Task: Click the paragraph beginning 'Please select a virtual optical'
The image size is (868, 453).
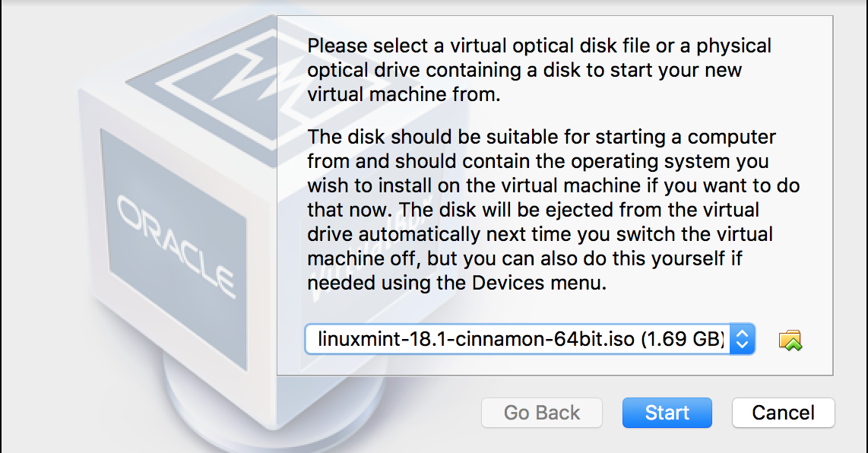Action: point(539,70)
